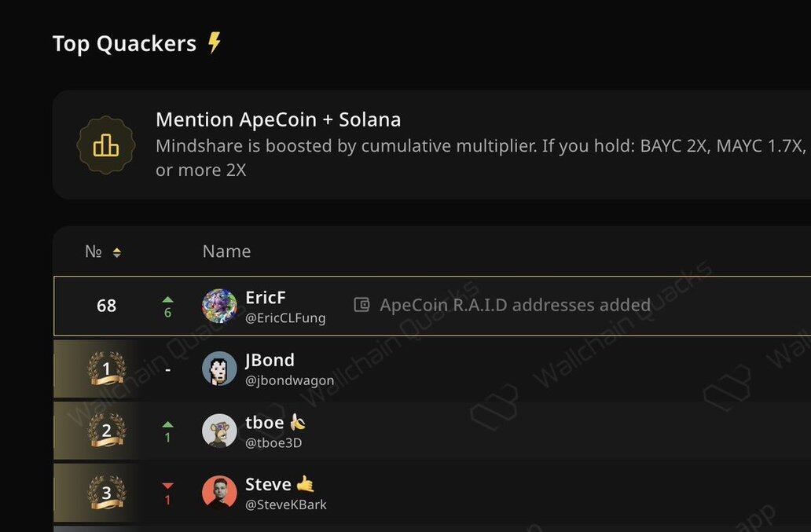This screenshot has width=811, height=532.
Task: Click the first place laurel badge
Action: [107, 369]
